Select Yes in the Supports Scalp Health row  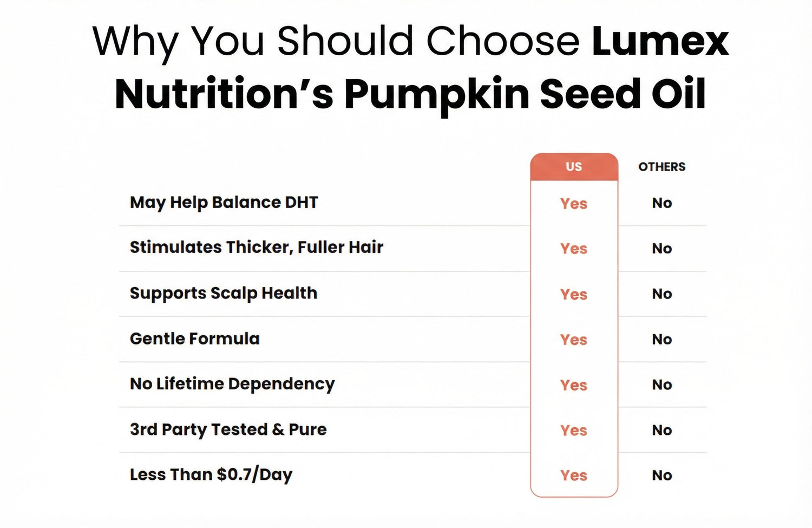click(x=574, y=294)
